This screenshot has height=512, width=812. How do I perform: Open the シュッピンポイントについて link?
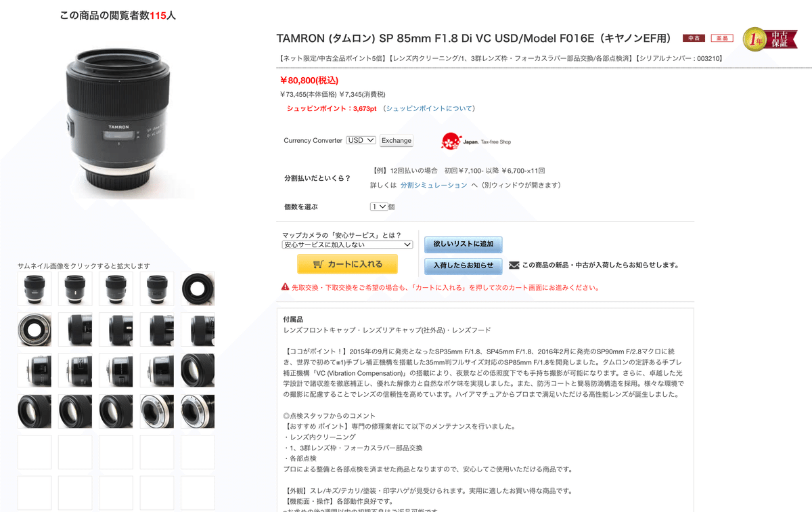pos(429,108)
